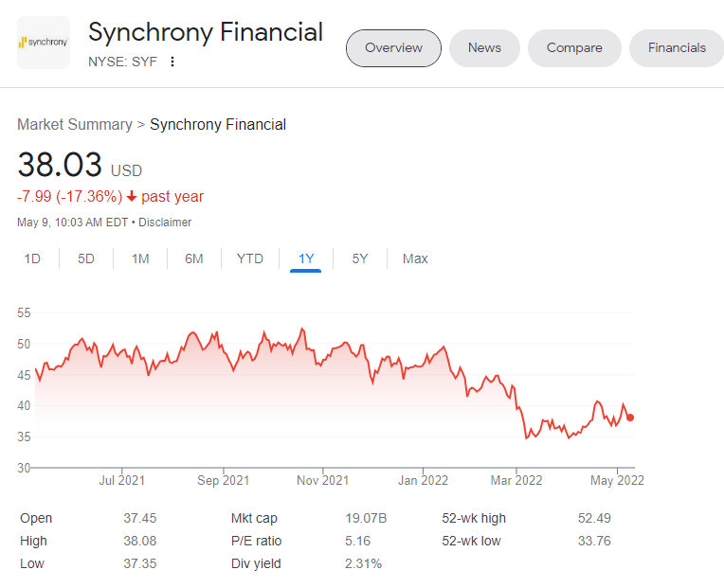The width and height of the screenshot is (724, 588).
Task: Open the Compare tab
Action: click(574, 48)
